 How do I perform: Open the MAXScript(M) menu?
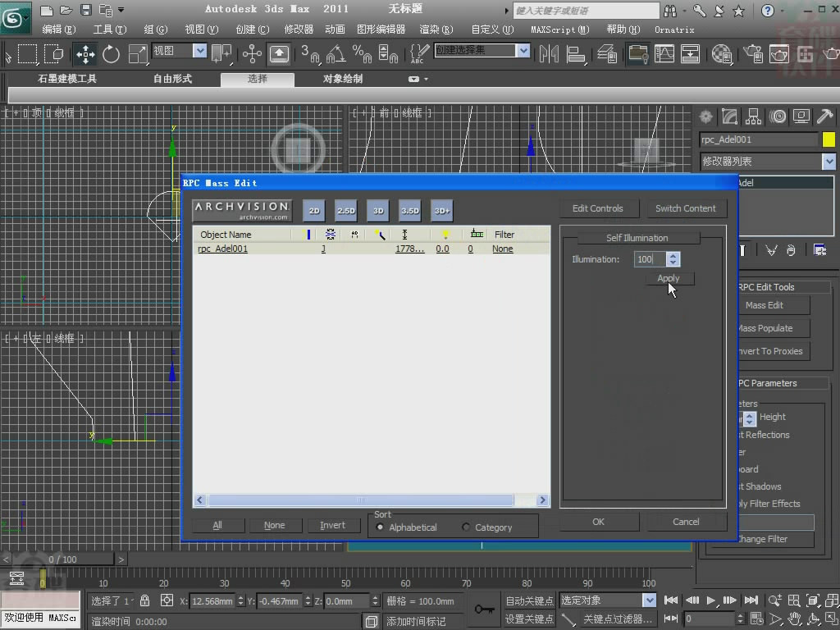[x=559, y=30]
